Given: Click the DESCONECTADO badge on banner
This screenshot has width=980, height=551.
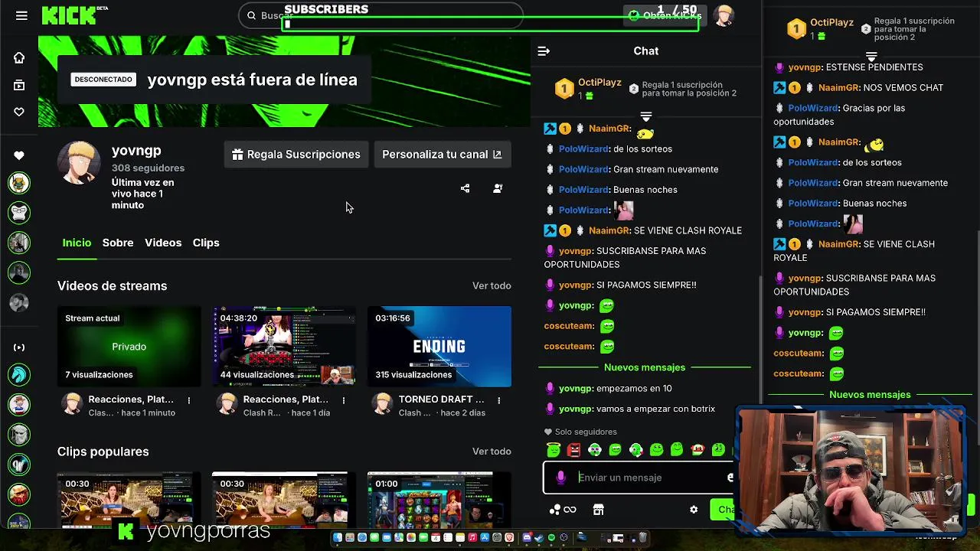Looking at the screenshot, I should [103, 80].
